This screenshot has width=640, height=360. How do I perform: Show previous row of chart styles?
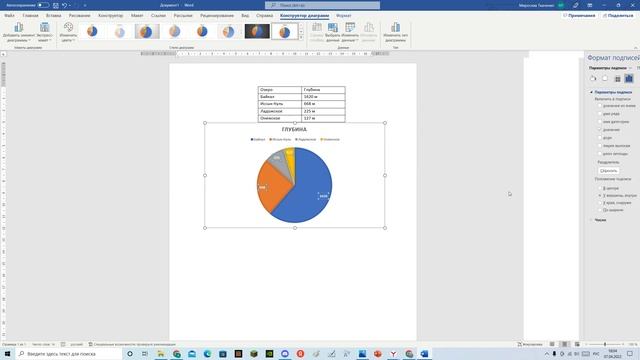301,25
